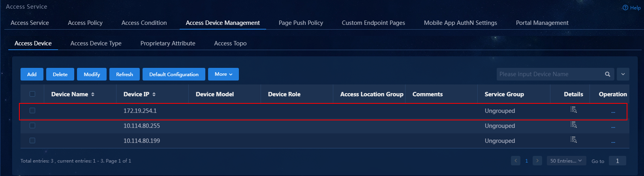Open the Access Policy tab
The image size is (644, 176).
[x=85, y=23]
